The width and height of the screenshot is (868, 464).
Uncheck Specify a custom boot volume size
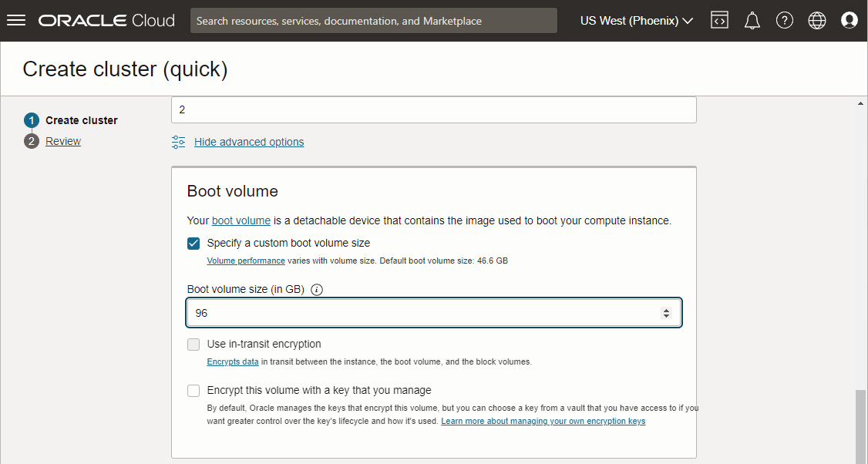click(x=193, y=243)
